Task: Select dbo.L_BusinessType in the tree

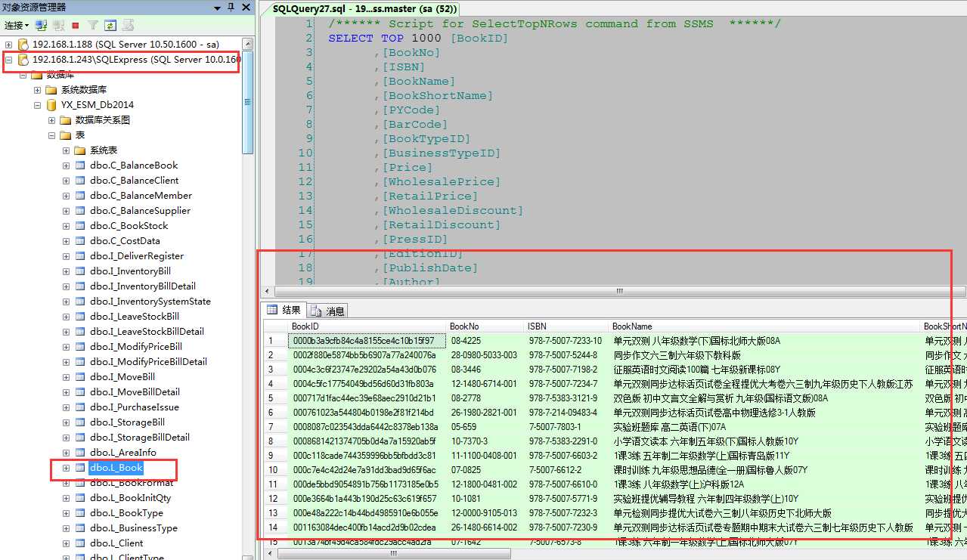Action: [x=134, y=528]
